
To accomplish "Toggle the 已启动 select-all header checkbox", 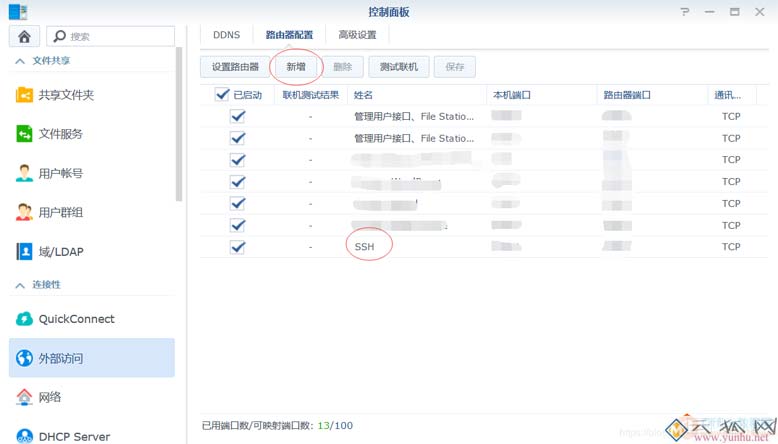I will click(222, 94).
